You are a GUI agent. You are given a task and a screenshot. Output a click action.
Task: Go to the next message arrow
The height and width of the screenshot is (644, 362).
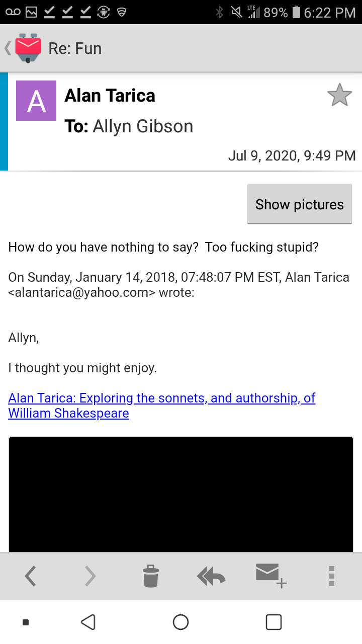tap(90, 576)
